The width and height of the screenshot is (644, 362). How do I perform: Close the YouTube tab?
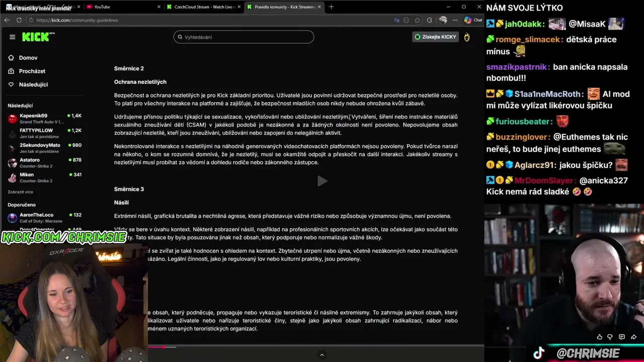tap(159, 7)
